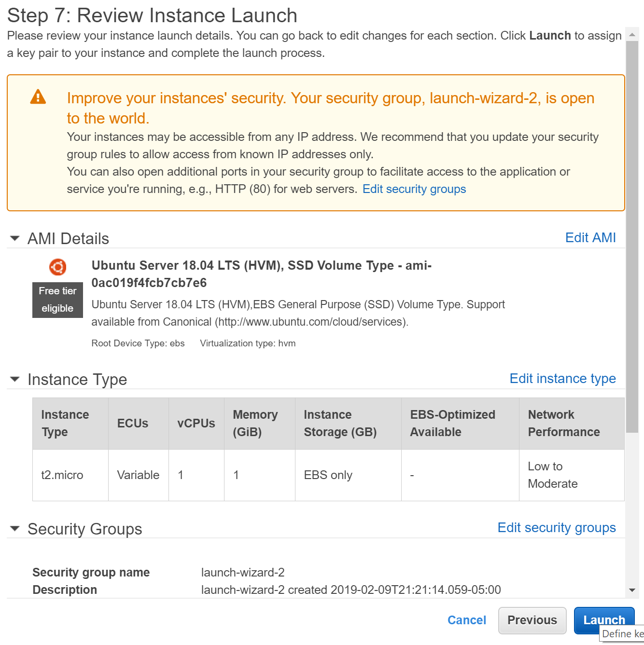Collapse the Instance Type section

tap(15, 379)
